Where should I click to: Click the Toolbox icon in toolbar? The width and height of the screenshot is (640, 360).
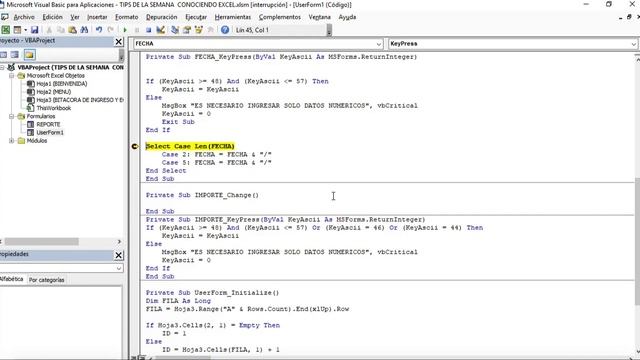[211, 30]
